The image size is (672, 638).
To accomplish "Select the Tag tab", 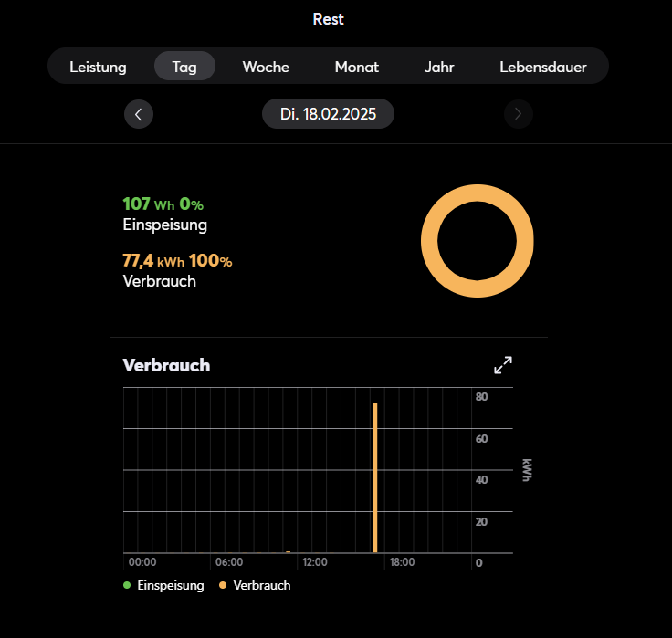I will click(x=184, y=67).
